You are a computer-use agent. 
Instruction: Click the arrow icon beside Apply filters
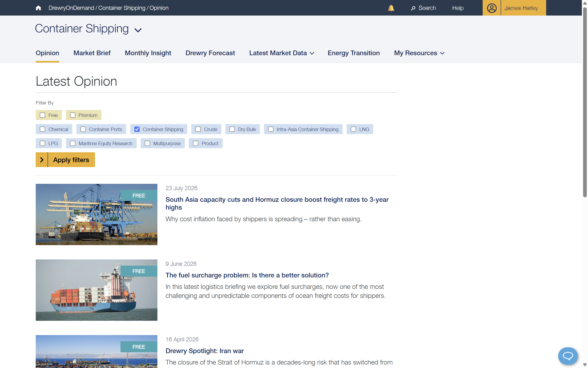point(42,160)
